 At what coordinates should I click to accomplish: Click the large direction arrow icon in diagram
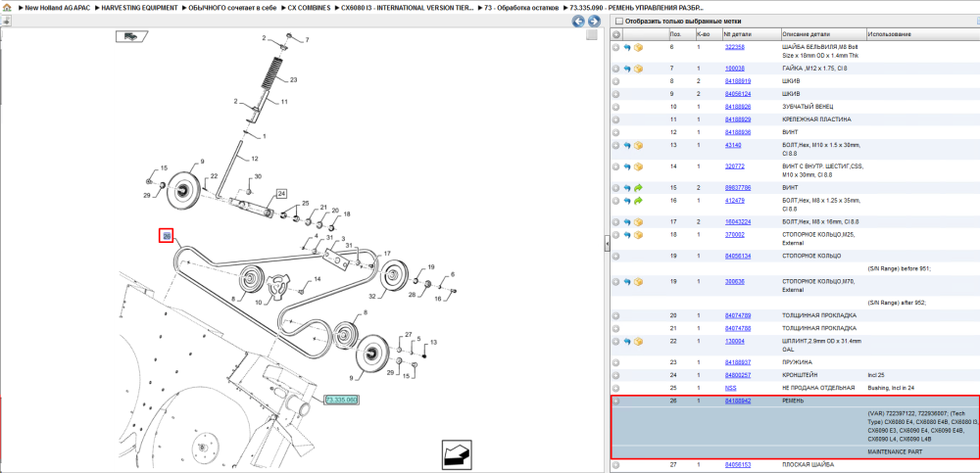point(457,454)
